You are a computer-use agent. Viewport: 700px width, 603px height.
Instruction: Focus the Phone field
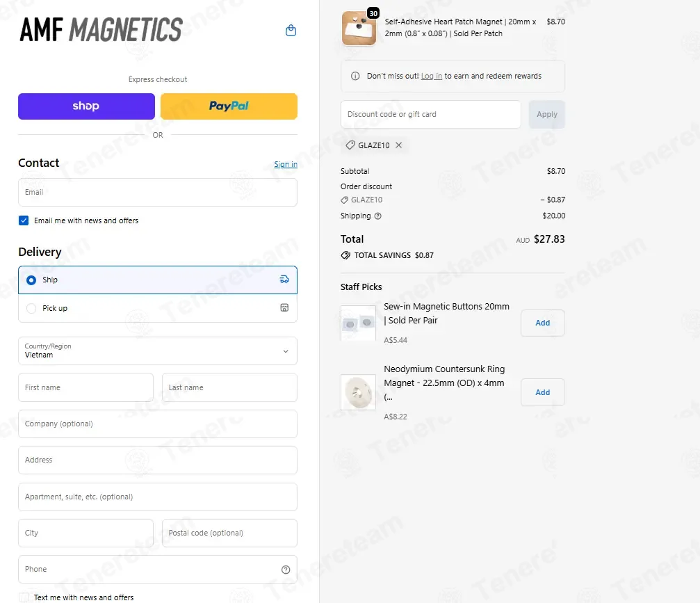[x=158, y=570]
